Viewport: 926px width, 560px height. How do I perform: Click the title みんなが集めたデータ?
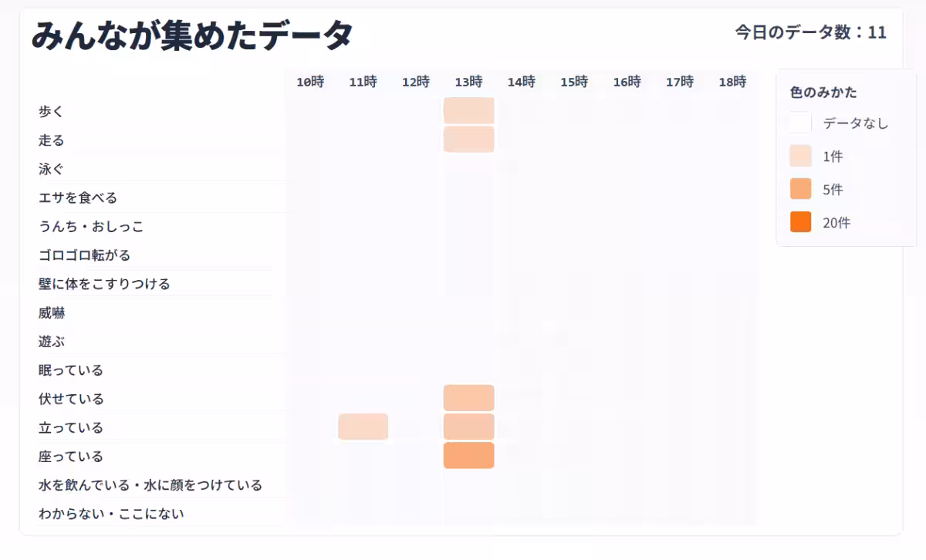tap(190, 32)
